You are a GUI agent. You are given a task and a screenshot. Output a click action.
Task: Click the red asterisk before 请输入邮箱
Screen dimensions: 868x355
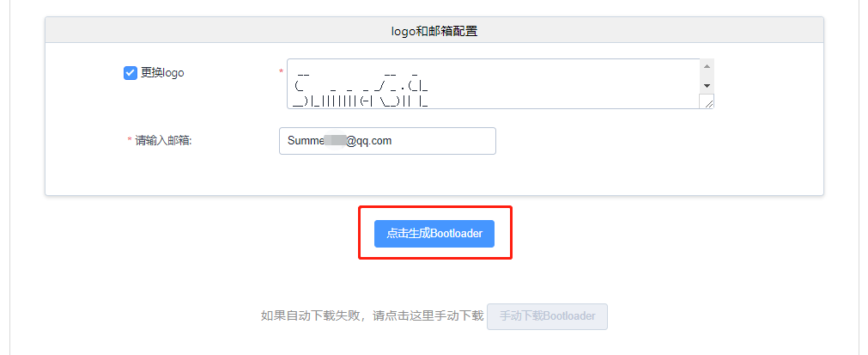131,139
